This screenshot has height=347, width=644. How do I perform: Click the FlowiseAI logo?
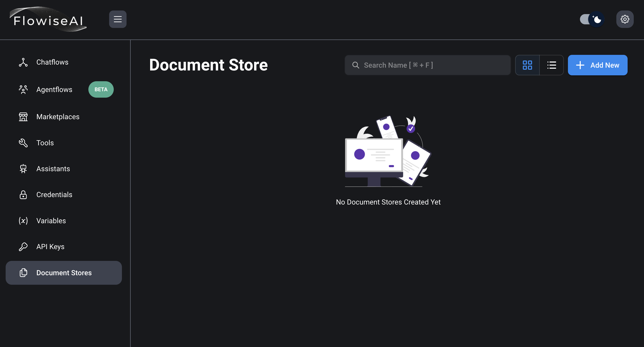pyautogui.click(x=48, y=20)
